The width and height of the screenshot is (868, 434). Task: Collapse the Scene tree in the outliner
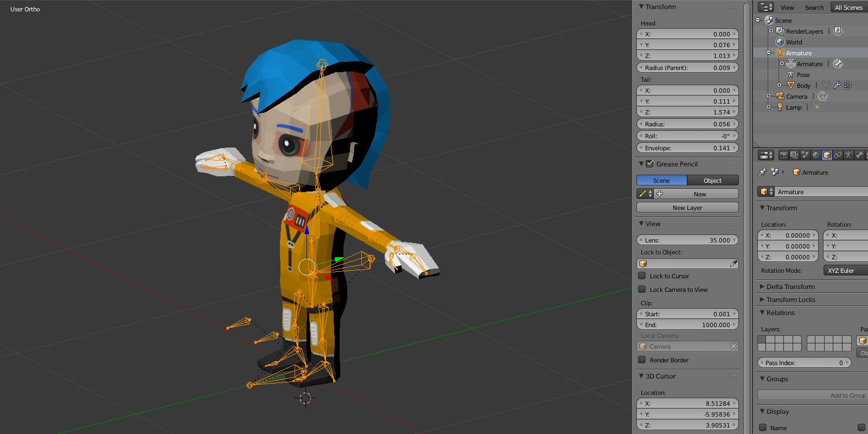(x=758, y=20)
